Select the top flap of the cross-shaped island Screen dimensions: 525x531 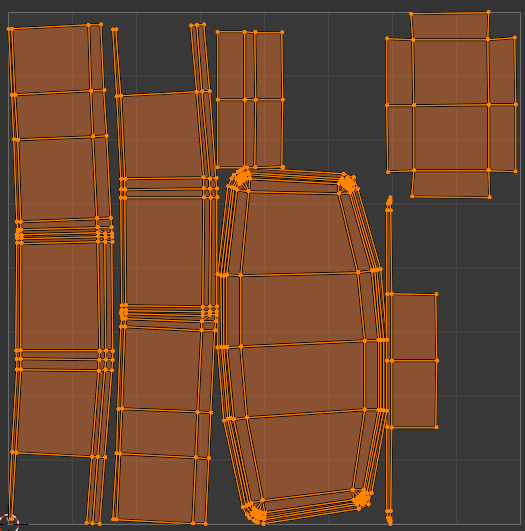[x=450, y=26]
